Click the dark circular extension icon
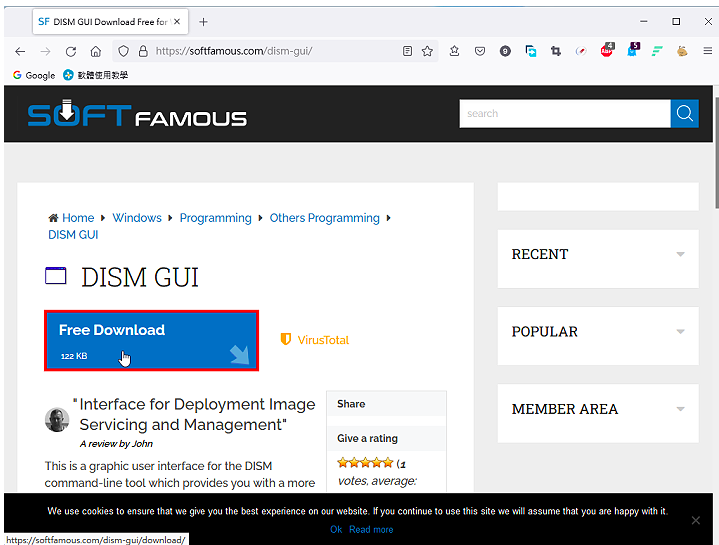 [x=505, y=51]
